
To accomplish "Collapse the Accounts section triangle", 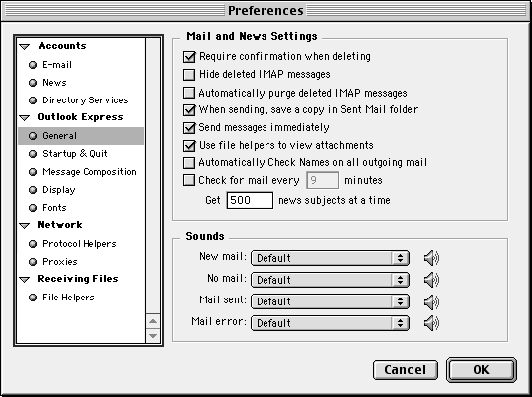I will tap(25, 47).
